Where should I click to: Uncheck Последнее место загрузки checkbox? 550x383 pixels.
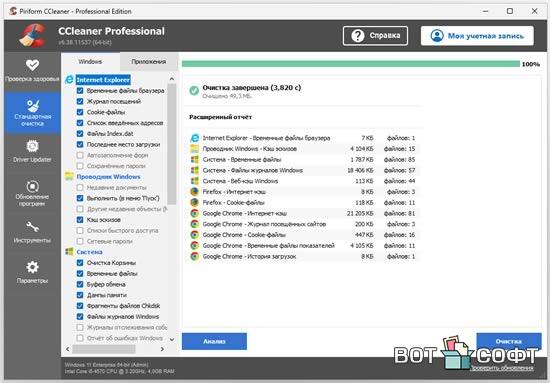(x=80, y=145)
